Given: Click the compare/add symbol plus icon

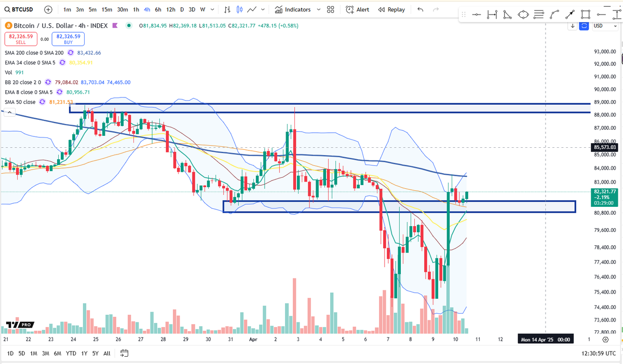Looking at the screenshot, I should pos(48,9).
